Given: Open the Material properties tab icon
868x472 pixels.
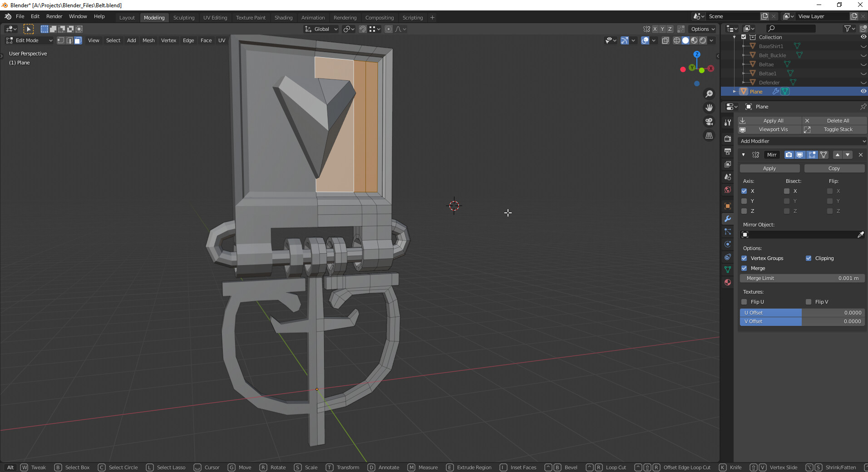Looking at the screenshot, I should (x=728, y=282).
